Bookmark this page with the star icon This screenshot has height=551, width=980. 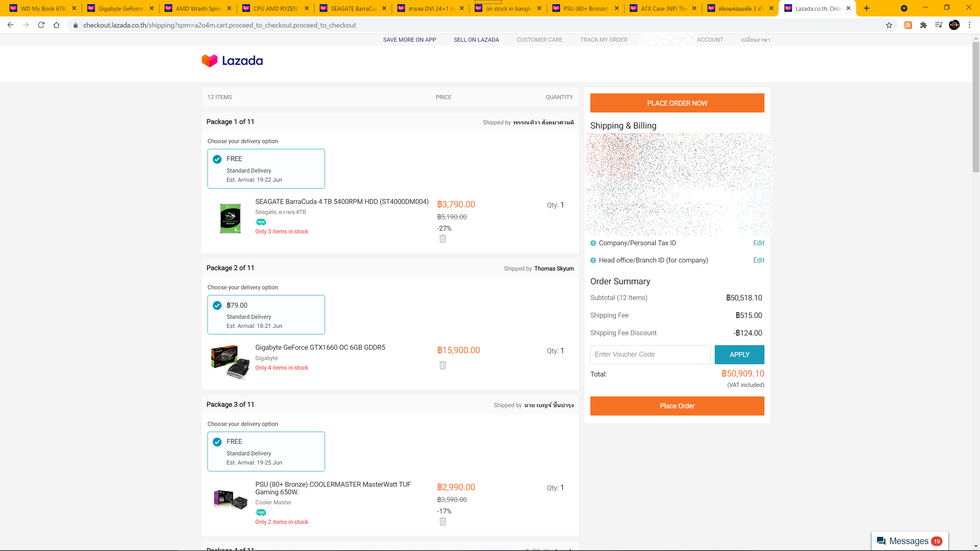[889, 25]
